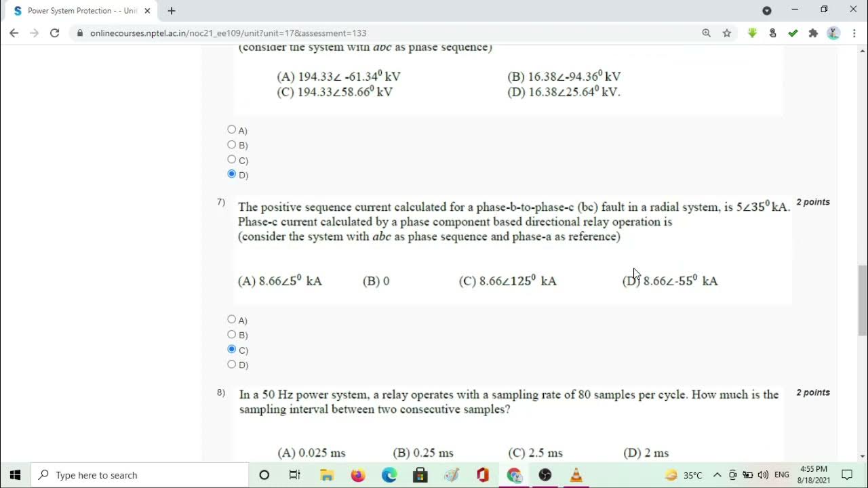Launch File Explorer from the taskbar
868x488 pixels.
tap(327, 475)
